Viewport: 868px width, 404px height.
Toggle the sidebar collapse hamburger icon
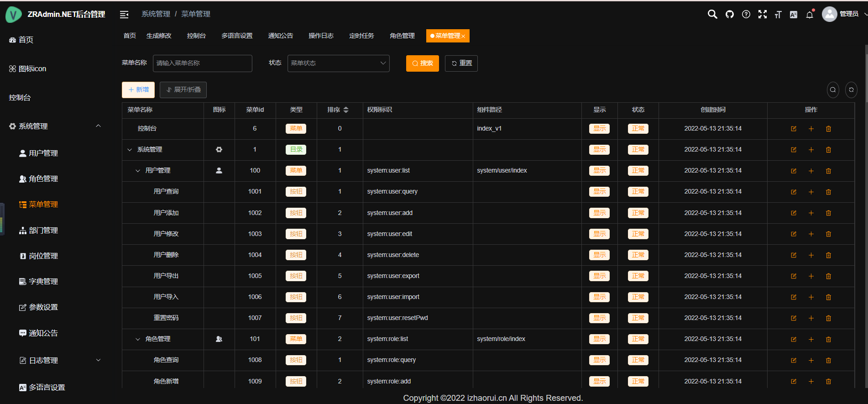[124, 15]
